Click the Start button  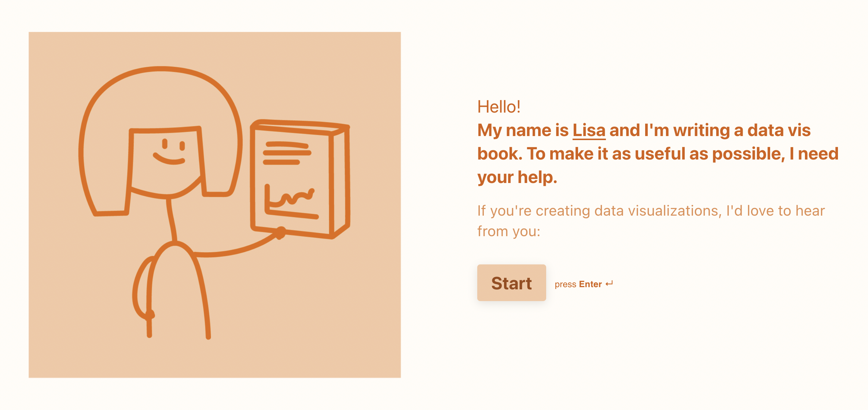[x=511, y=283]
